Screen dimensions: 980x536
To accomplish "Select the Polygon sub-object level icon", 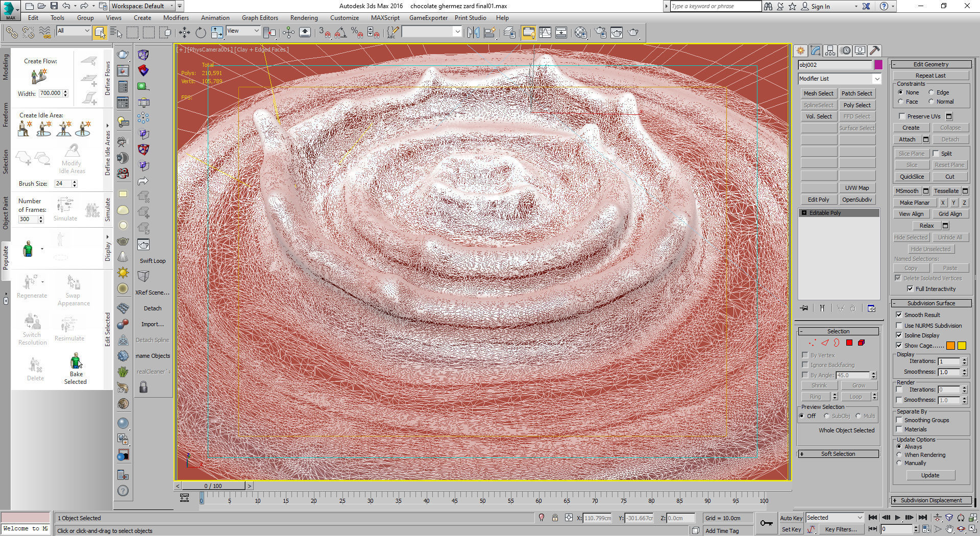I will point(849,343).
